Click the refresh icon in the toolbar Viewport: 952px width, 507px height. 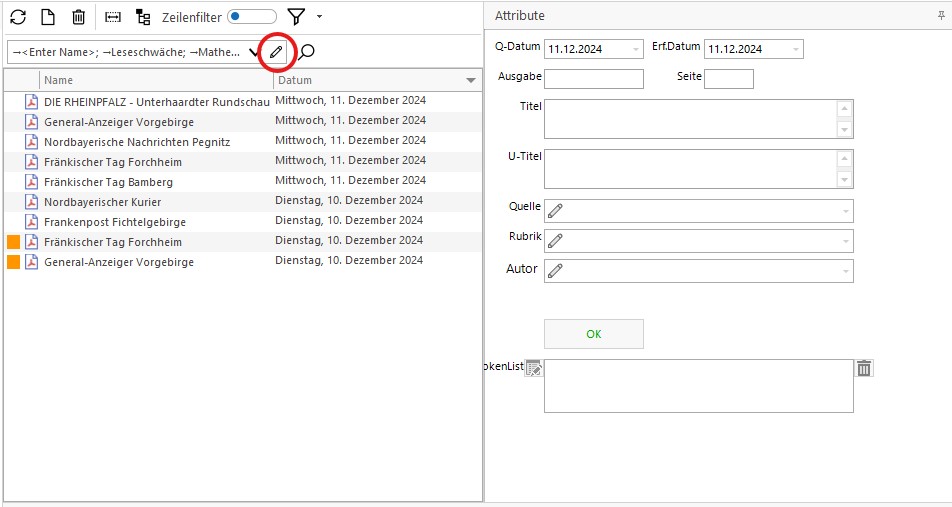18,17
